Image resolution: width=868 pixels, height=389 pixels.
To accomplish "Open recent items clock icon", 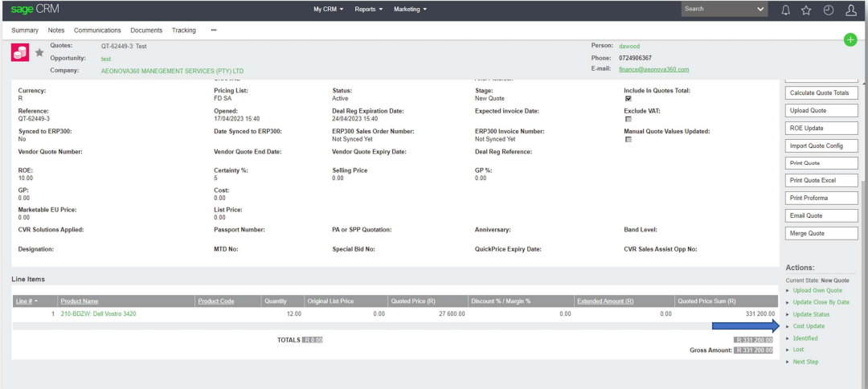I will (x=829, y=10).
